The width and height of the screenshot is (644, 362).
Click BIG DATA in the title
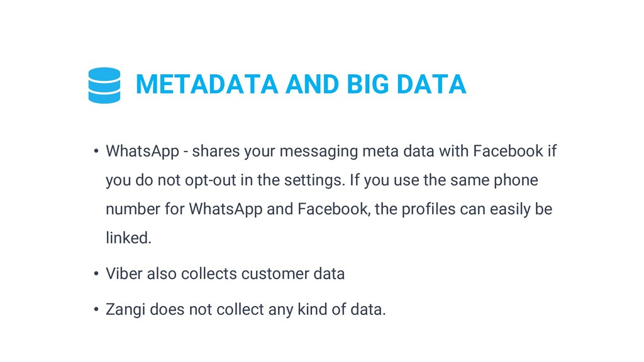(407, 84)
